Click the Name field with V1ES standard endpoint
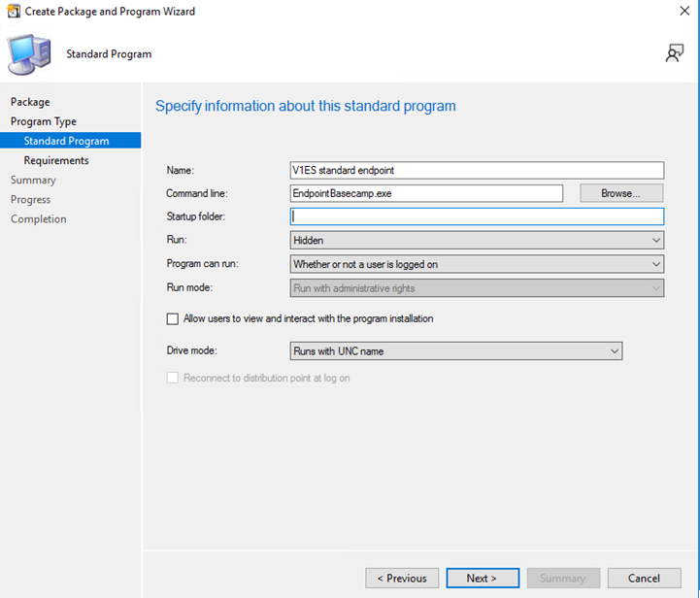 pyautogui.click(x=477, y=170)
